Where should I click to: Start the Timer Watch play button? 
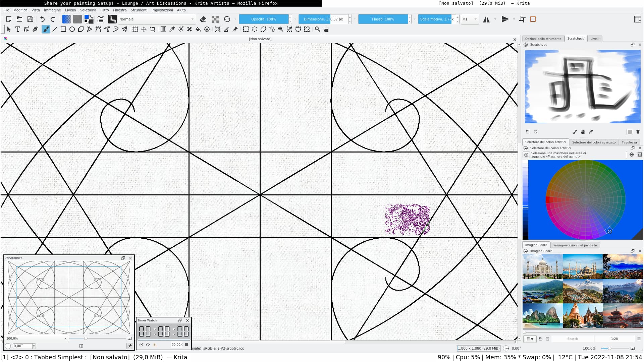pyautogui.click(x=141, y=345)
